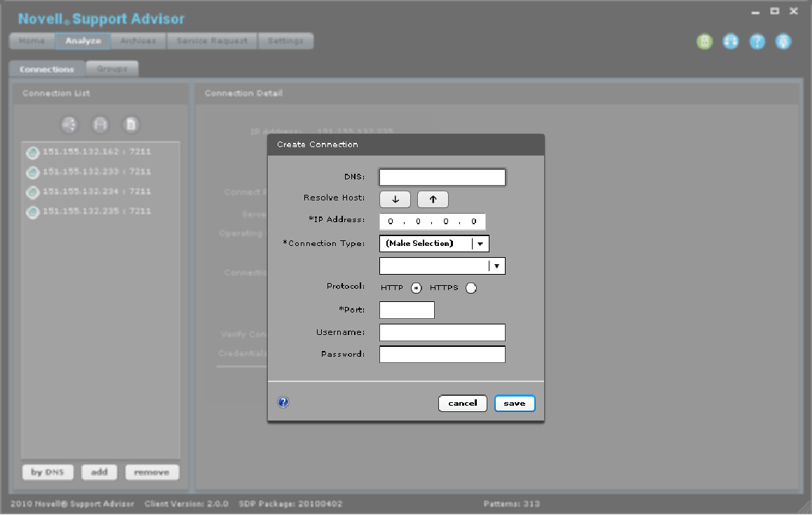Screen dimensions: 812x515
Task: Select the HTTPS protocol radio button
Action: tap(471, 288)
